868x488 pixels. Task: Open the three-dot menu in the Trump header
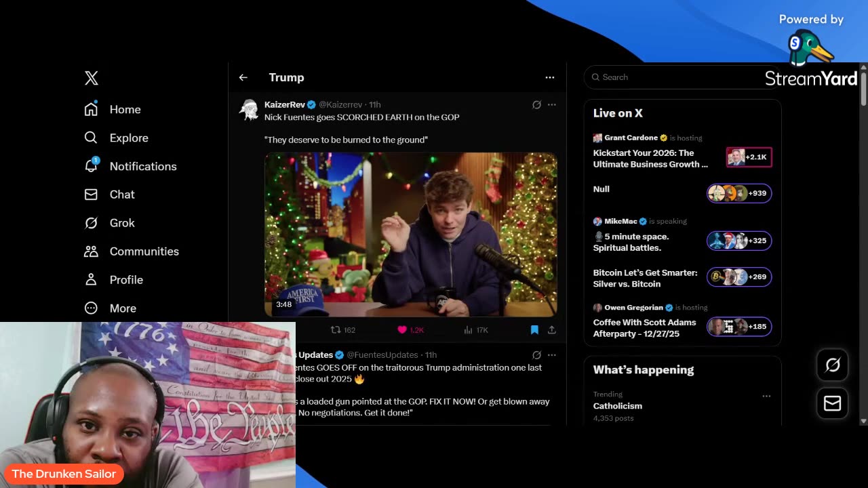coord(550,77)
